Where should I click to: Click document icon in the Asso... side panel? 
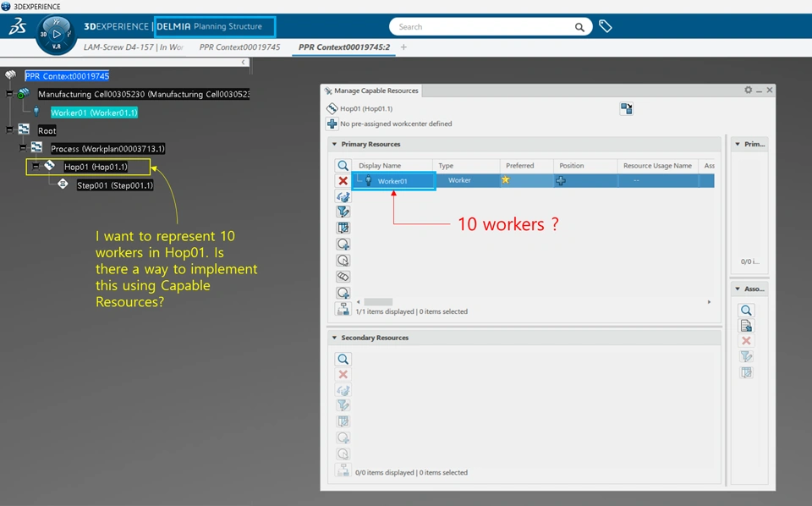click(x=746, y=326)
